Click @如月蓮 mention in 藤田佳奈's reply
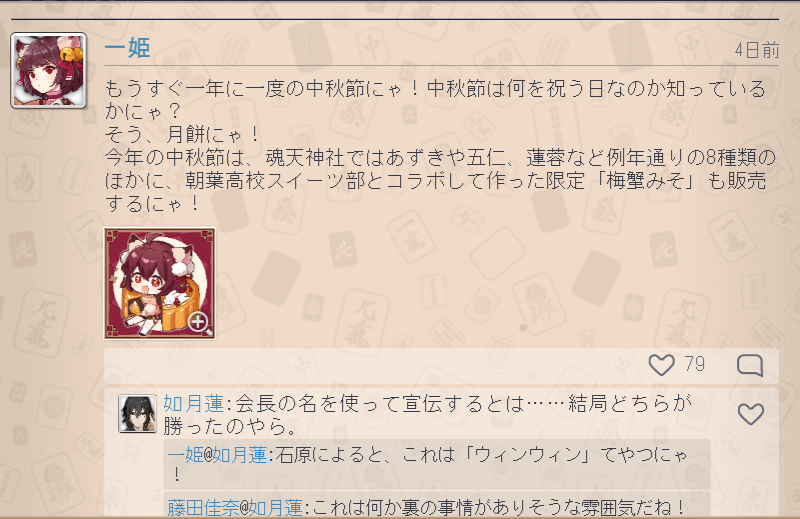The height and width of the screenshot is (519, 800). [x=271, y=507]
